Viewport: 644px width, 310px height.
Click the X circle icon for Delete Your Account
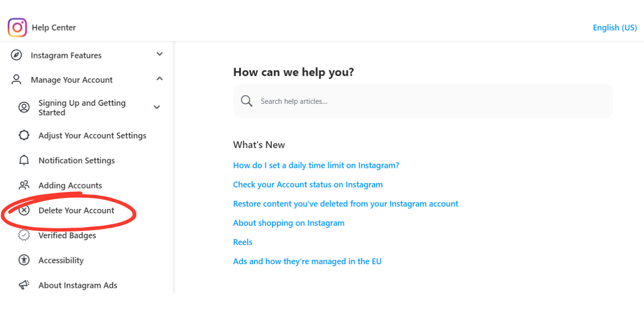(x=24, y=210)
